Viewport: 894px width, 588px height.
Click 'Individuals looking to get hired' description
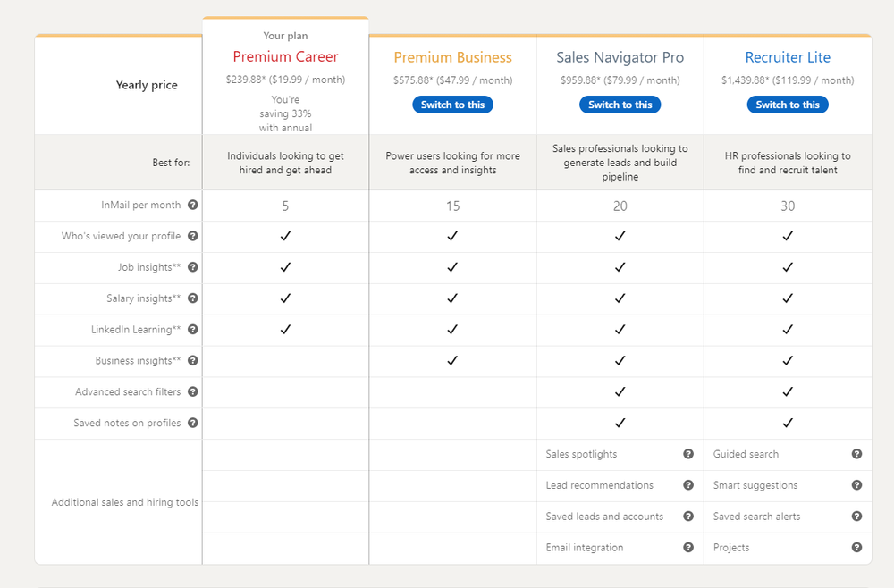(286, 163)
